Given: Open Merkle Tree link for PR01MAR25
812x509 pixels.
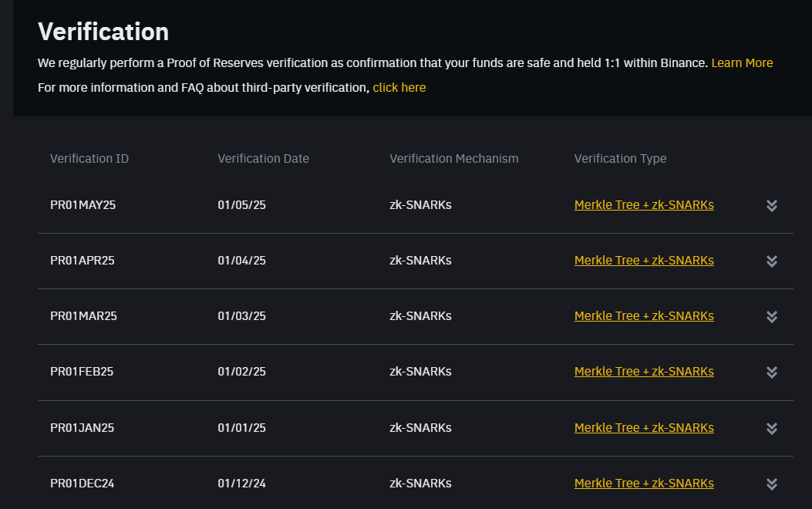Looking at the screenshot, I should point(643,316).
